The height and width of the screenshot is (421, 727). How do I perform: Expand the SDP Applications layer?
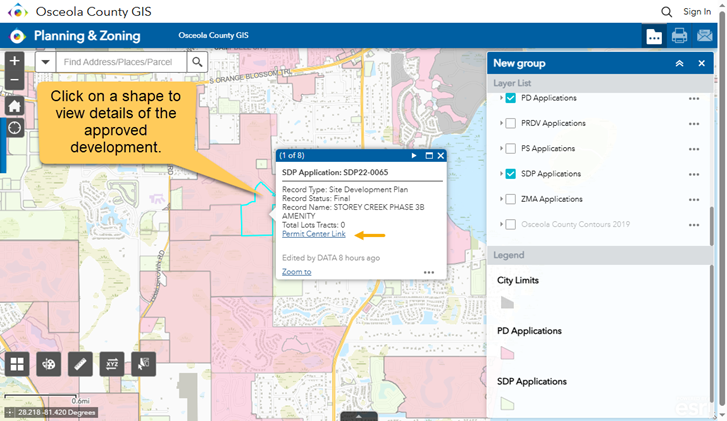tap(501, 174)
